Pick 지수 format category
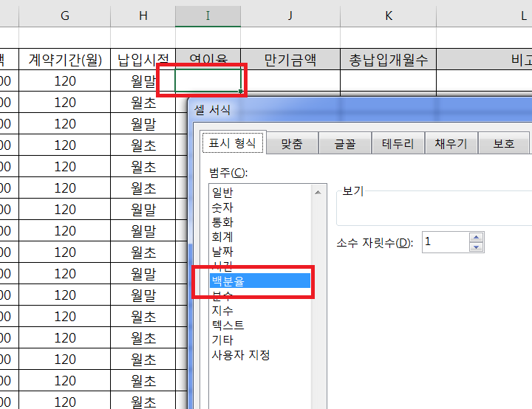Screen dimensions: 532x409 tap(221, 311)
